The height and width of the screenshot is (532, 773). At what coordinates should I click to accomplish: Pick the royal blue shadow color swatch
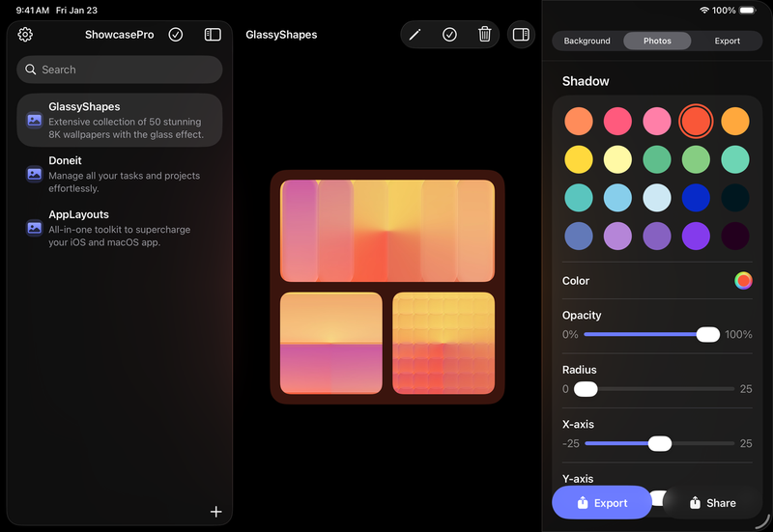point(696,197)
